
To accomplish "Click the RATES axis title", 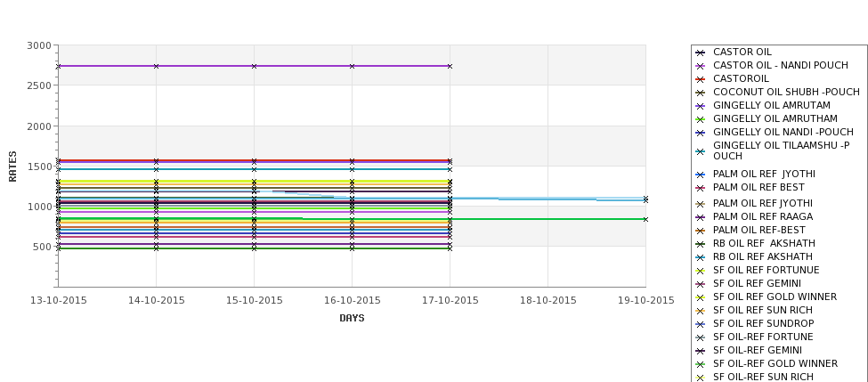I will [x=12, y=167].
